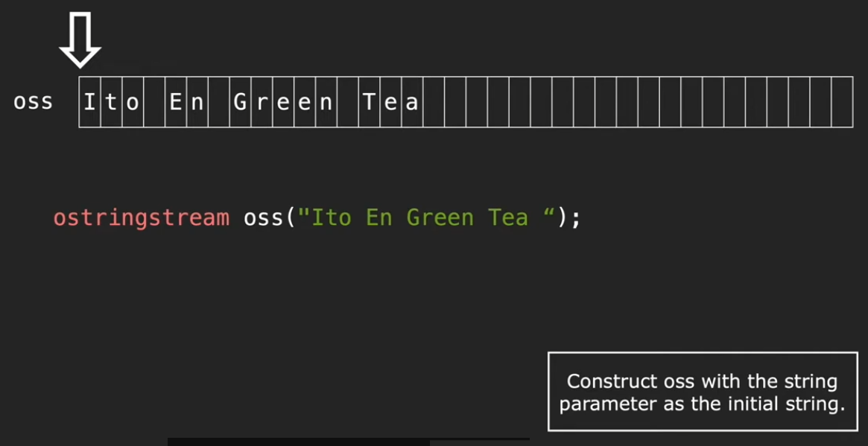Click the semicolon ending the code line
This screenshot has width=868, height=446.
(575, 220)
